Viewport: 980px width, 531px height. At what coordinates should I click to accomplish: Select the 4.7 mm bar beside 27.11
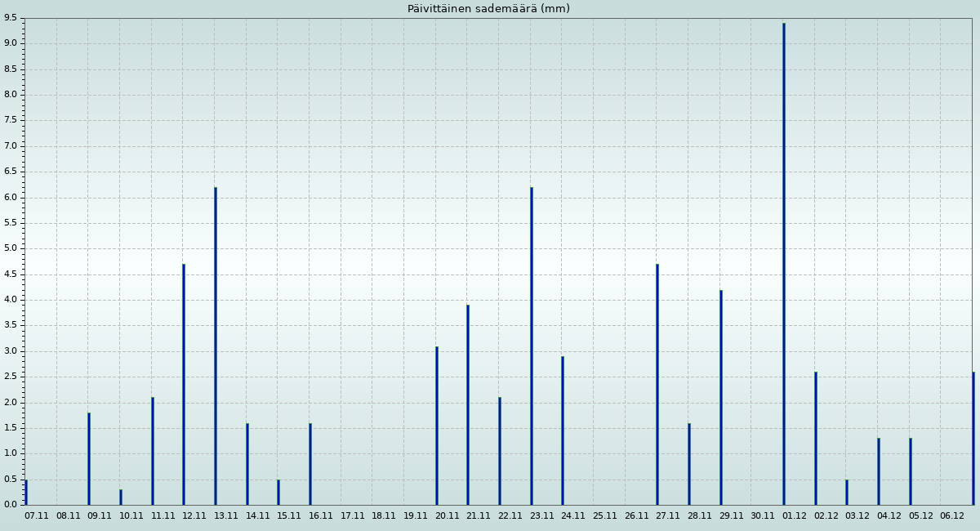click(657, 384)
